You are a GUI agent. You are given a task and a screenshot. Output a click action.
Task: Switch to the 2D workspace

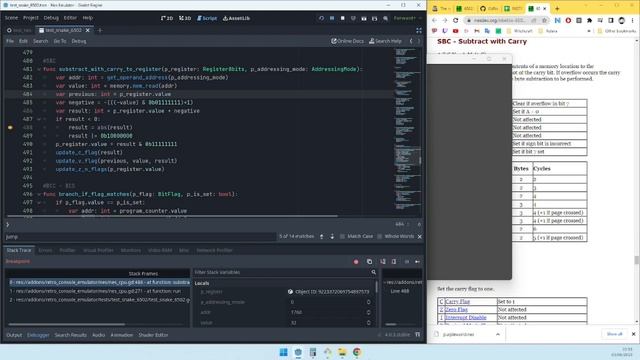click(167, 18)
